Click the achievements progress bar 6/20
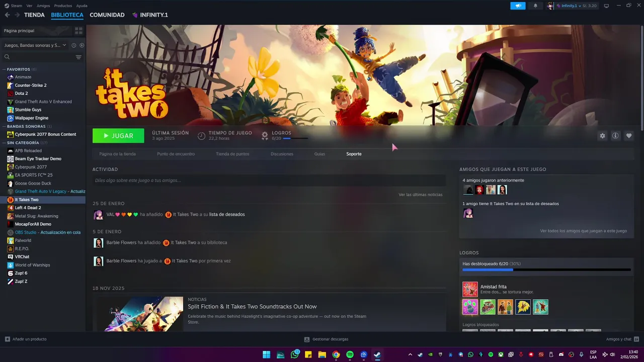644x362 pixels. click(x=546, y=270)
